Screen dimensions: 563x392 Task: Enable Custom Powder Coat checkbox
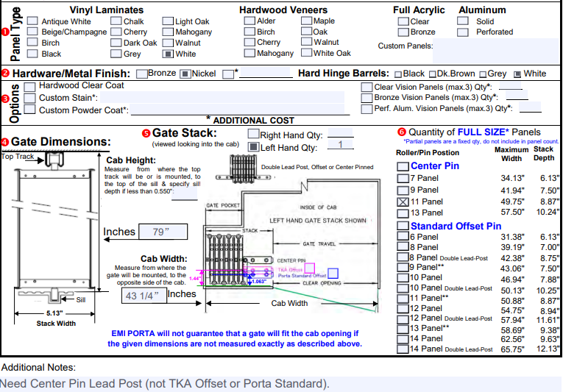[29, 110]
